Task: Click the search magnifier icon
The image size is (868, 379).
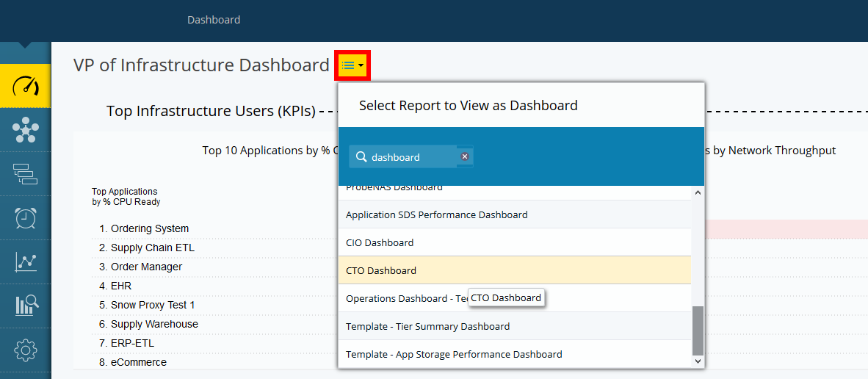Action: coord(361,156)
